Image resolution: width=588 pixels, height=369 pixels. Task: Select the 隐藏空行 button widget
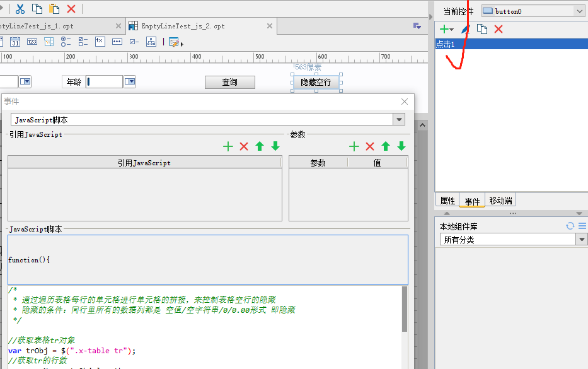coord(316,82)
